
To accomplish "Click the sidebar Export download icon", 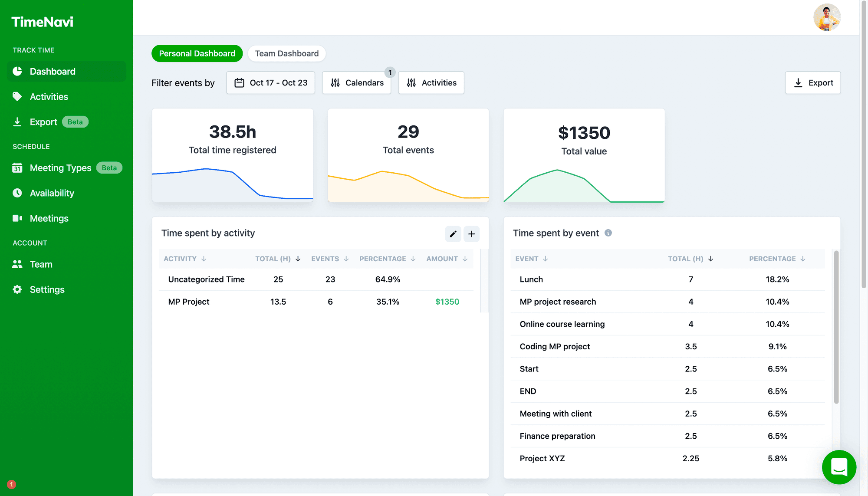I will click(x=17, y=122).
